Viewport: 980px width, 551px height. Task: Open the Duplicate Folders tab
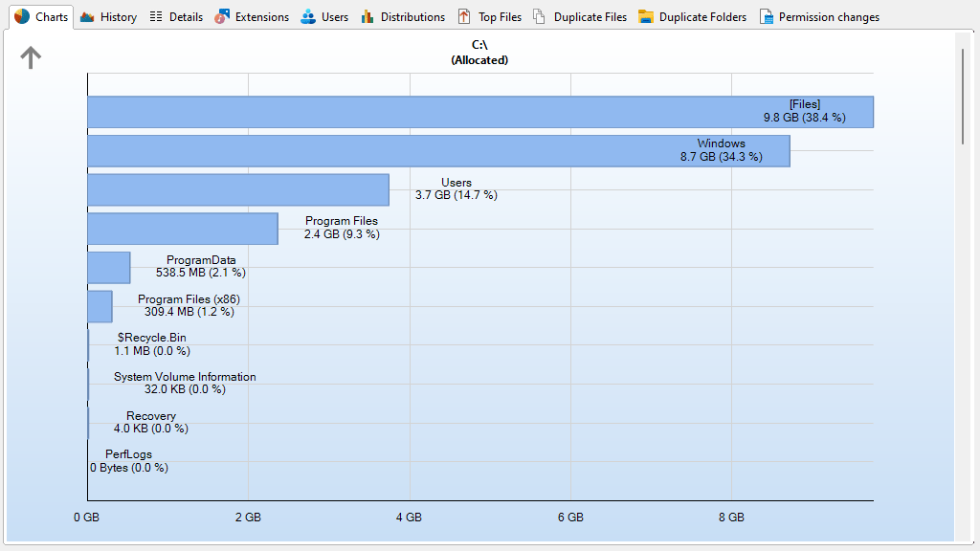click(702, 17)
